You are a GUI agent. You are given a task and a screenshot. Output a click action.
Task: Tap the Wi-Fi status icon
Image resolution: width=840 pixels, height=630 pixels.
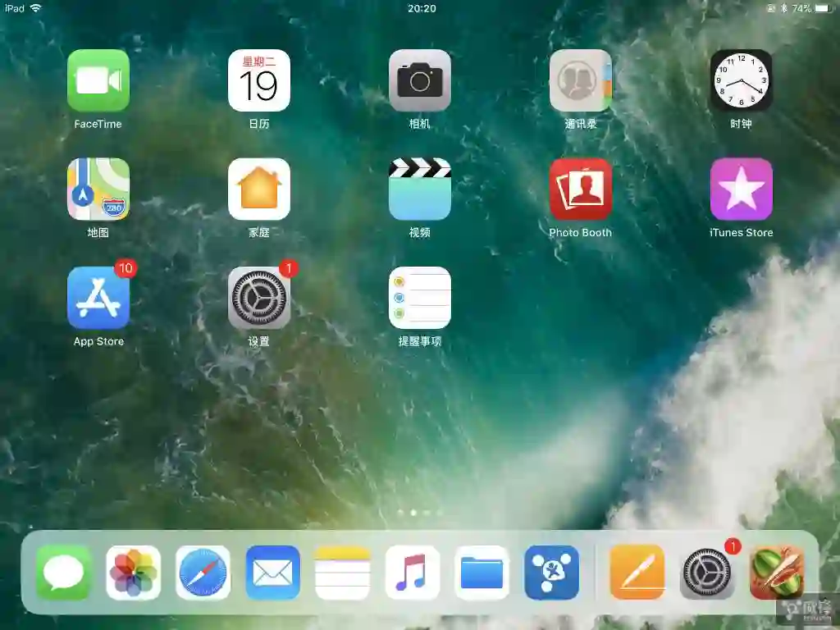pyautogui.click(x=36, y=8)
